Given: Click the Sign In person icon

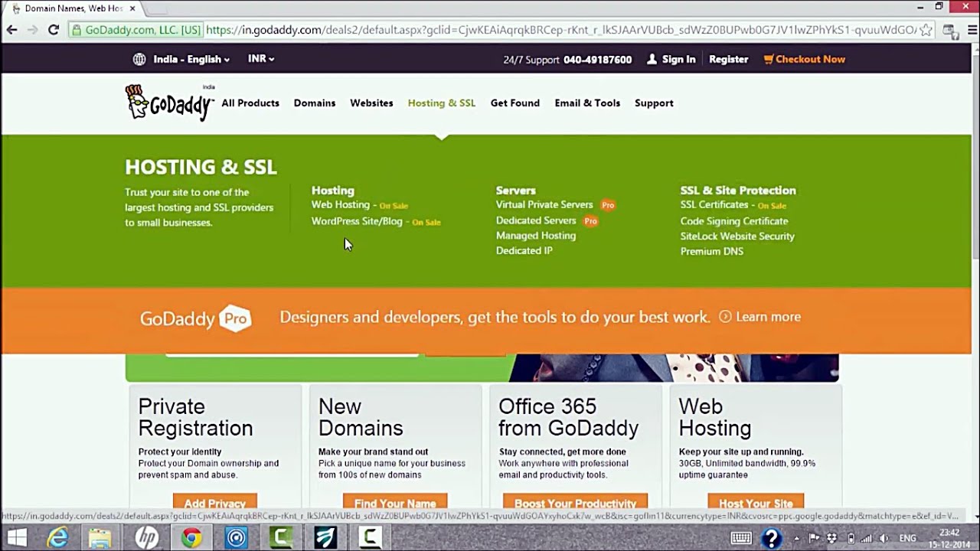Looking at the screenshot, I should (x=652, y=59).
